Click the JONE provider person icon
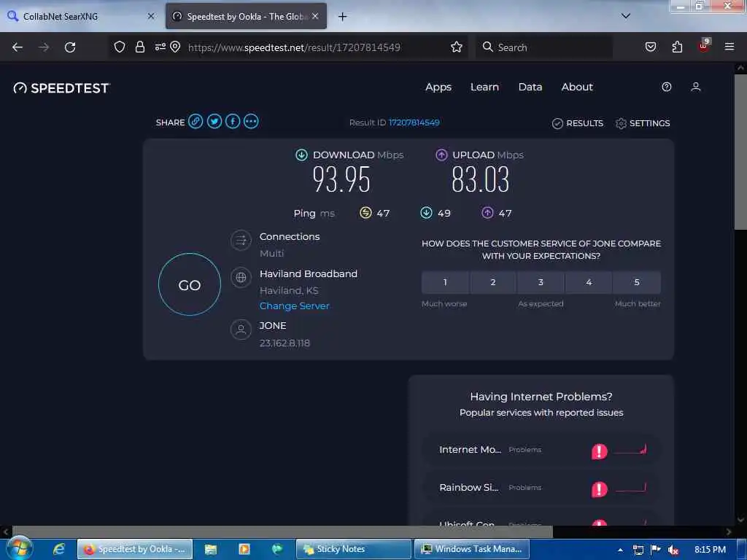Image resolution: width=747 pixels, height=560 pixels. pos(241,329)
